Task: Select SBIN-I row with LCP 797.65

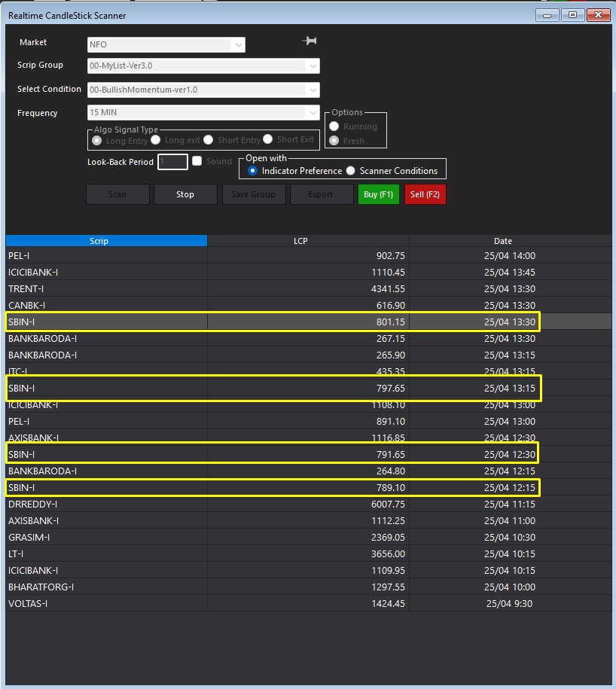Action: coord(309,389)
